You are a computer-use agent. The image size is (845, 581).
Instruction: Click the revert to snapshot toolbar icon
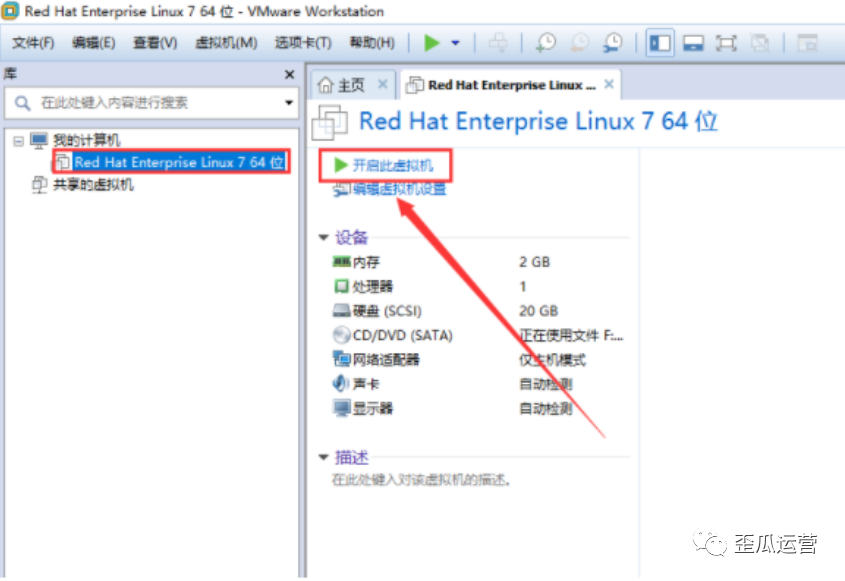[580, 43]
